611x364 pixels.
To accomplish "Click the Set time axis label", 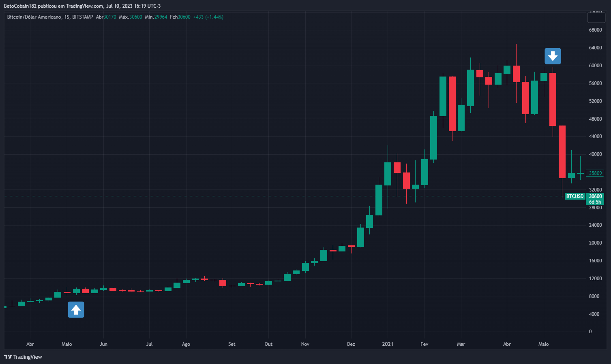I will 232,344.
